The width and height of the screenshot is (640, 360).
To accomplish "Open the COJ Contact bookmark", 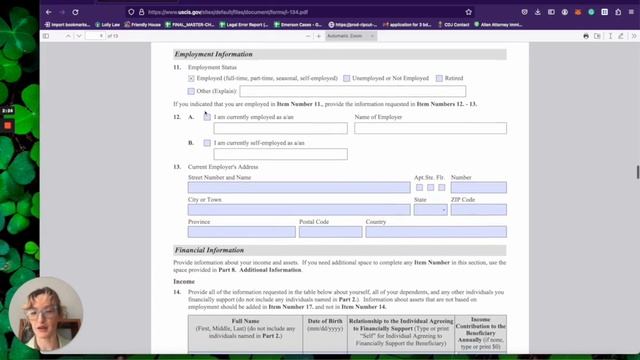I will pos(453,24).
